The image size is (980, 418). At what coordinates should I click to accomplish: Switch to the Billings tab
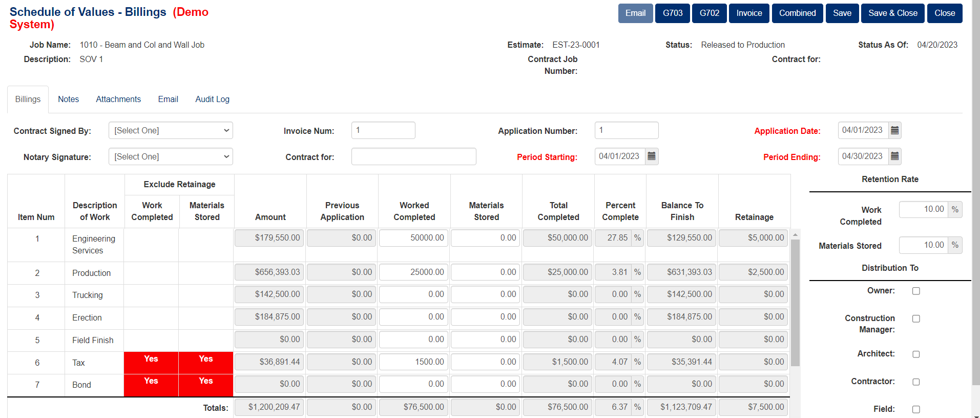tap(28, 99)
